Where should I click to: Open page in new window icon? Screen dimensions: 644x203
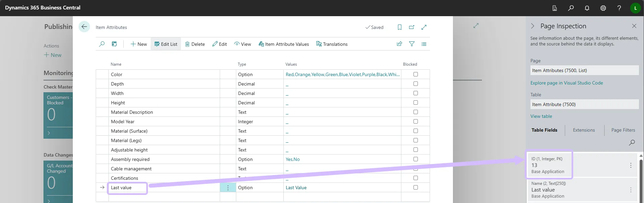411,27
